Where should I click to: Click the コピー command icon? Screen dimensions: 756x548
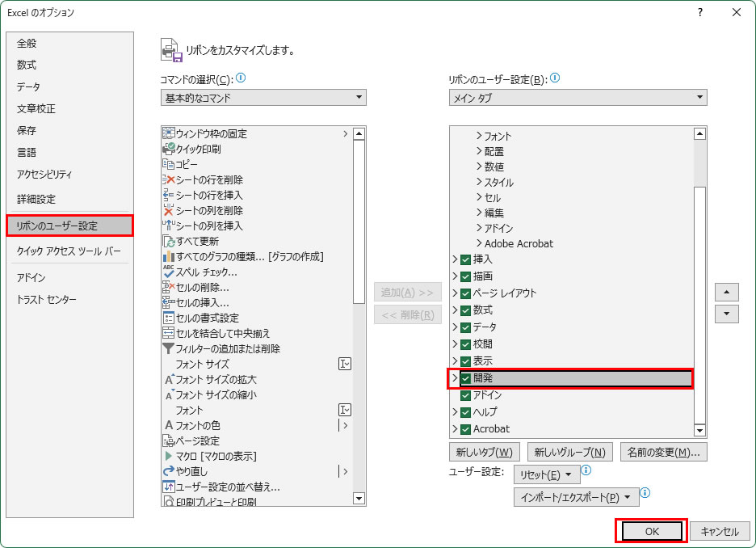click(x=168, y=164)
